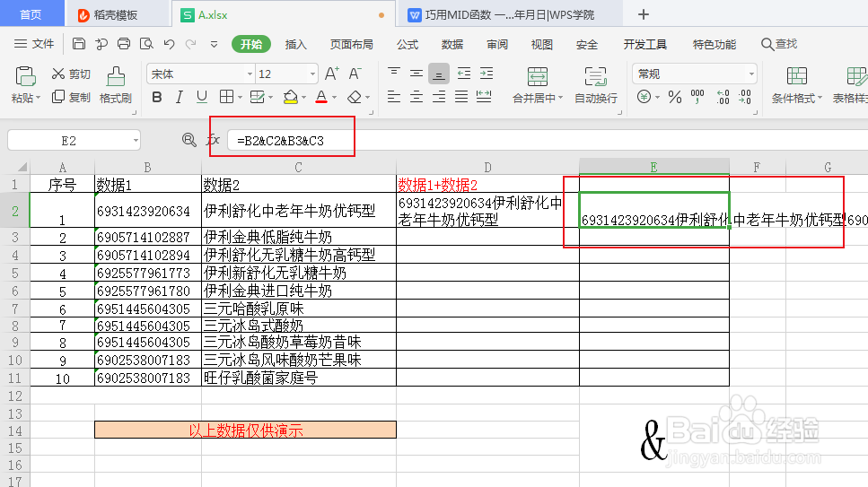The height and width of the screenshot is (487, 868).
Task: Switch to the 数据 tab
Action: pos(452,44)
